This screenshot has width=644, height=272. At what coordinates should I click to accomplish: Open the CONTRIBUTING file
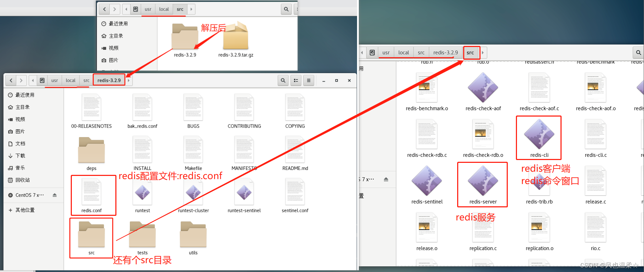point(244,111)
